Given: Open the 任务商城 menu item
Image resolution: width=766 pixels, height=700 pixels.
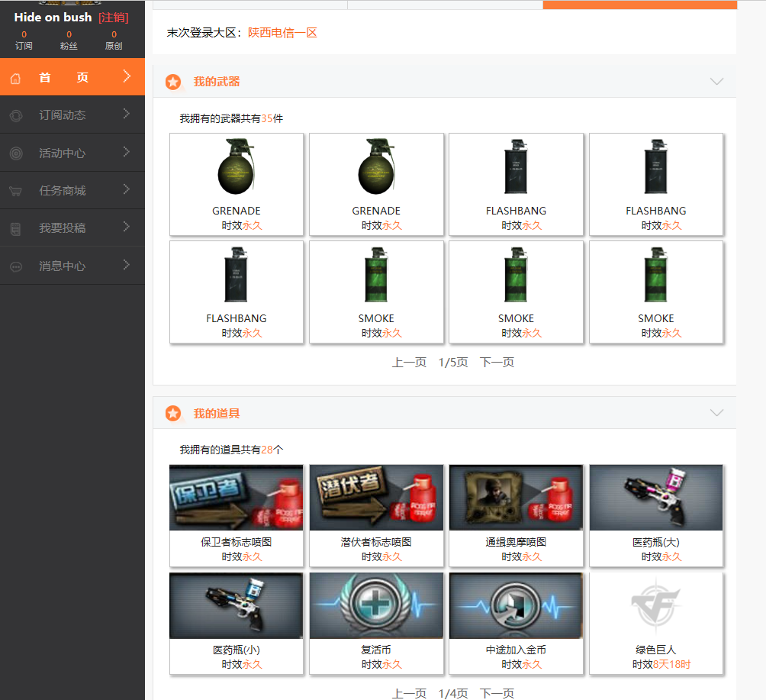Looking at the screenshot, I should click(72, 190).
